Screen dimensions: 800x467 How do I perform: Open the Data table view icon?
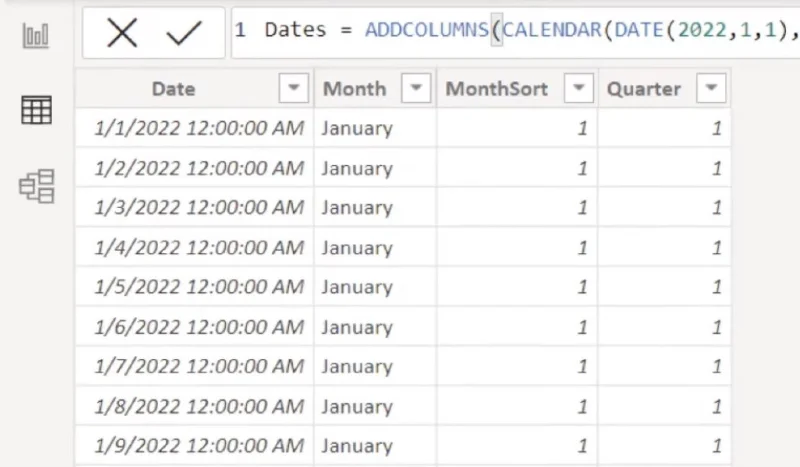pyautogui.click(x=36, y=110)
